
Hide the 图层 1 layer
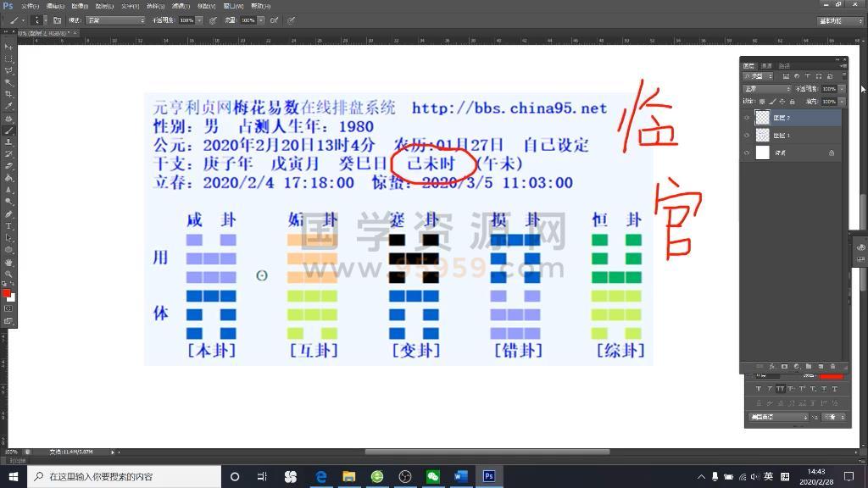tap(747, 135)
